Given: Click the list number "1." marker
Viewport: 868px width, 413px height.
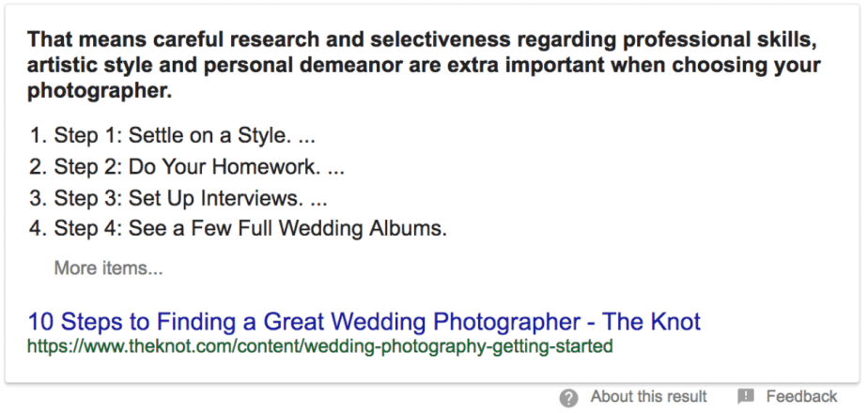Looking at the screenshot, I should click(39, 135).
